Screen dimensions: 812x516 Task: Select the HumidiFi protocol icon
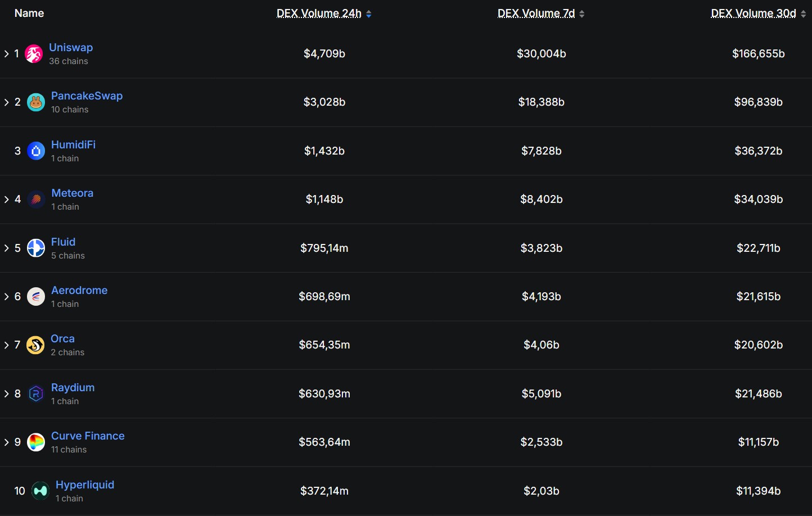point(35,151)
